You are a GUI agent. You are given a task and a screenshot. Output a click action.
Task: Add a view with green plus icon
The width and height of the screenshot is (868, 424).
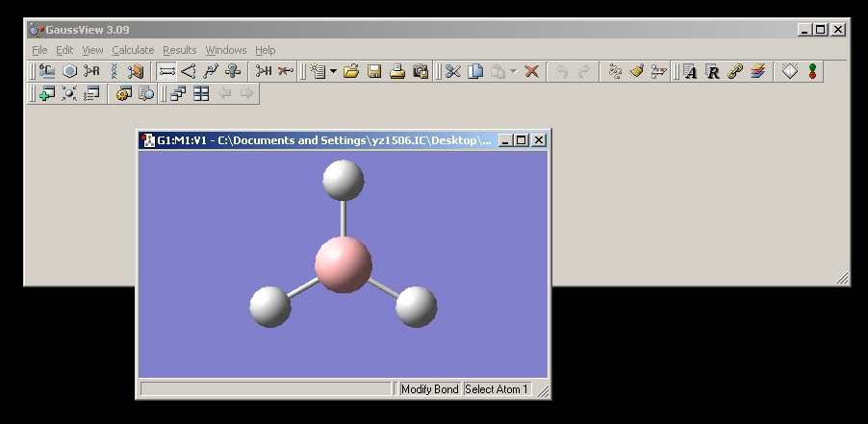[x=47, y=93]
